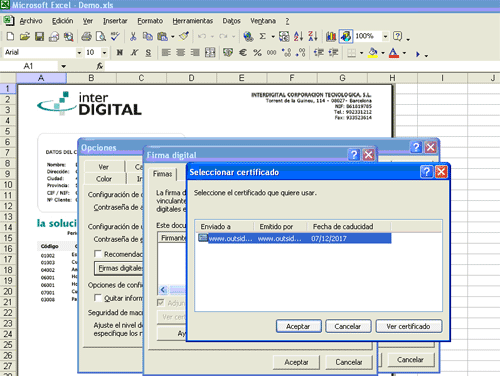Open Print Preview icon
The height and width of the screenshot is (376, 500).
(x=101, y=36)
